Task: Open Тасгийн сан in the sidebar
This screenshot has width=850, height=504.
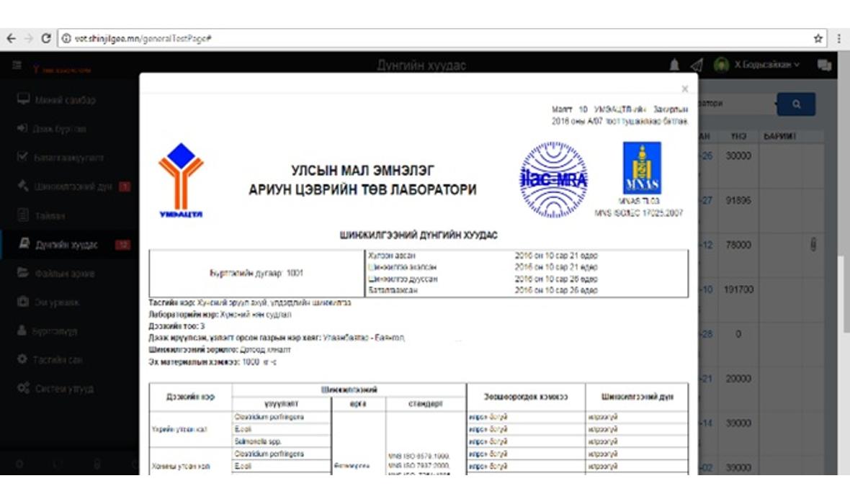Action: point(50,359)
